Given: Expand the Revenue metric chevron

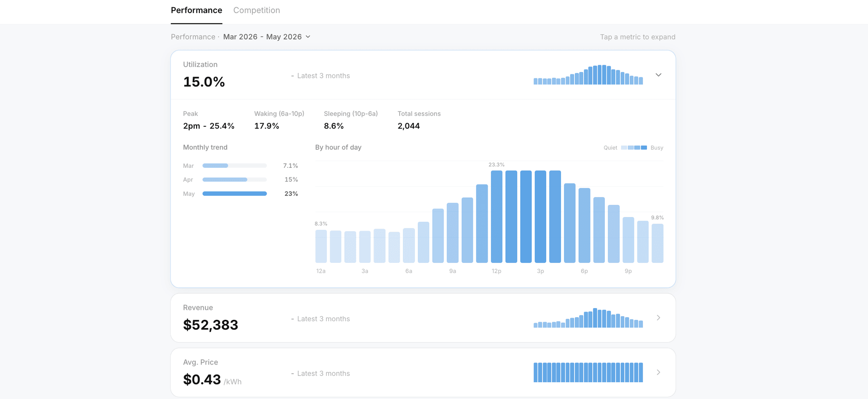Looking at the screenshot, I should click(658, 318).
